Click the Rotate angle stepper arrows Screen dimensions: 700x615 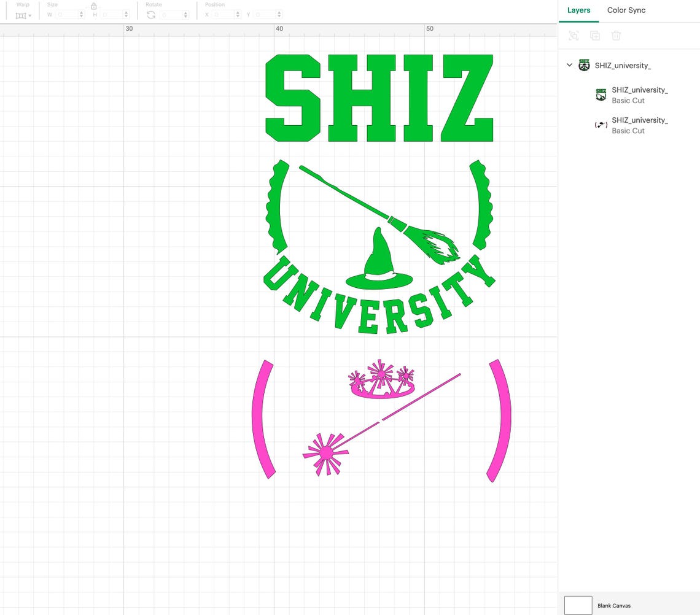pos(185,15)
